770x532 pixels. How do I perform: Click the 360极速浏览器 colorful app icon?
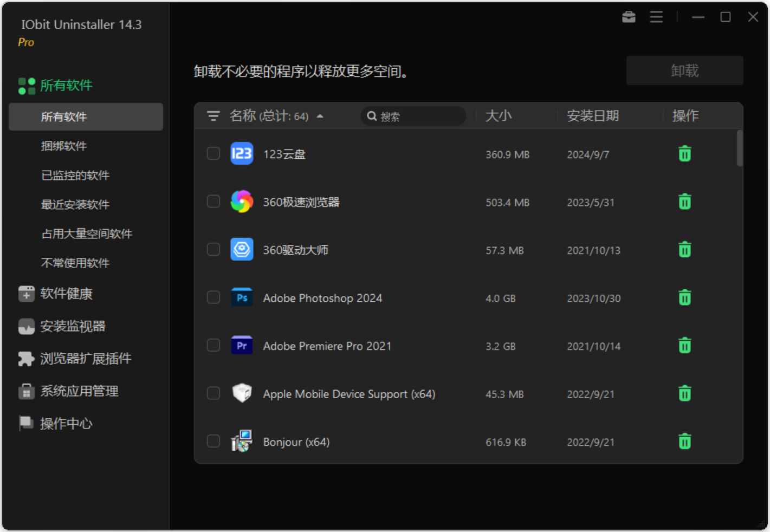[x=242, y=202]
